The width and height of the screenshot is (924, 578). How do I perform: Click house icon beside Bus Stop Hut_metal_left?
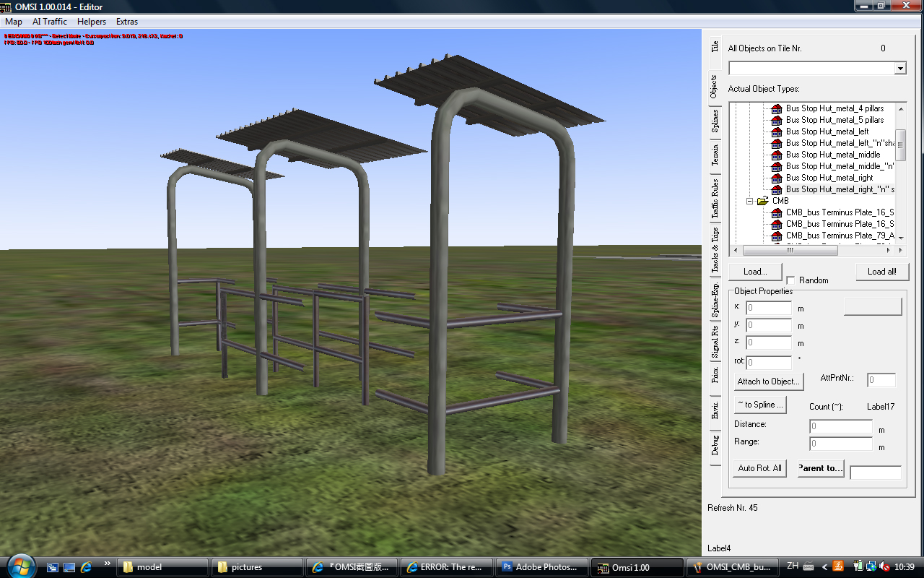777,131
